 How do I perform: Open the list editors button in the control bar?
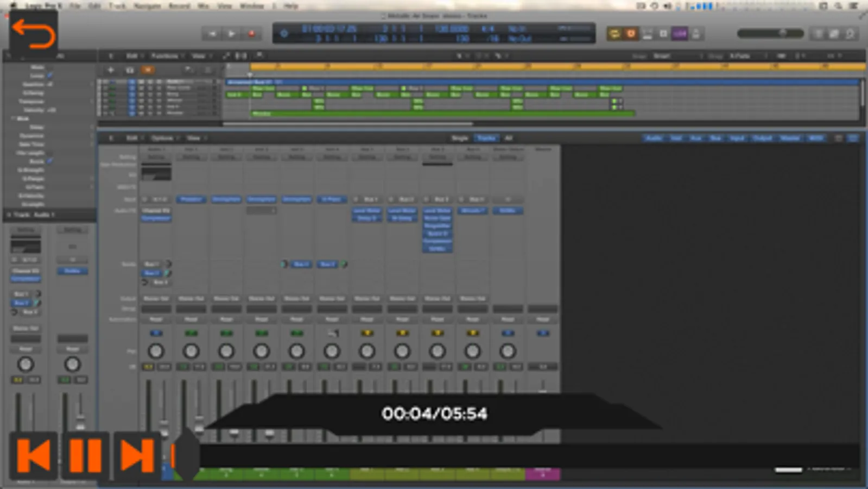pyautogui.click(x=818, y=34)
